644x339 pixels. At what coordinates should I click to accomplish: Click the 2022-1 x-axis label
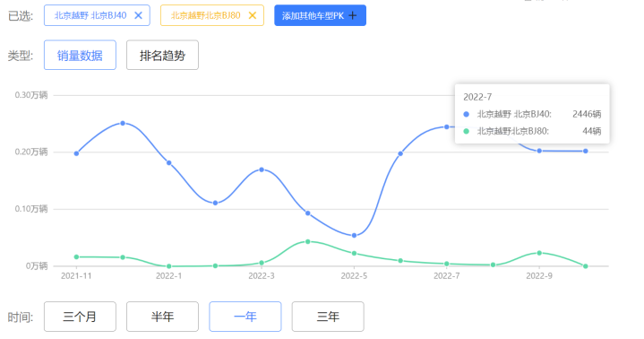click(x=168, y=276)
